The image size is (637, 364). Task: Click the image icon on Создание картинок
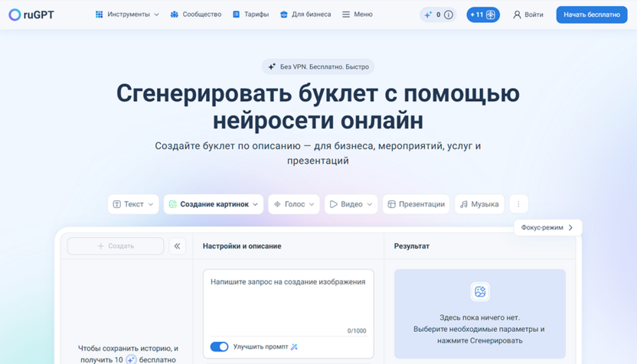click(173, 204)
